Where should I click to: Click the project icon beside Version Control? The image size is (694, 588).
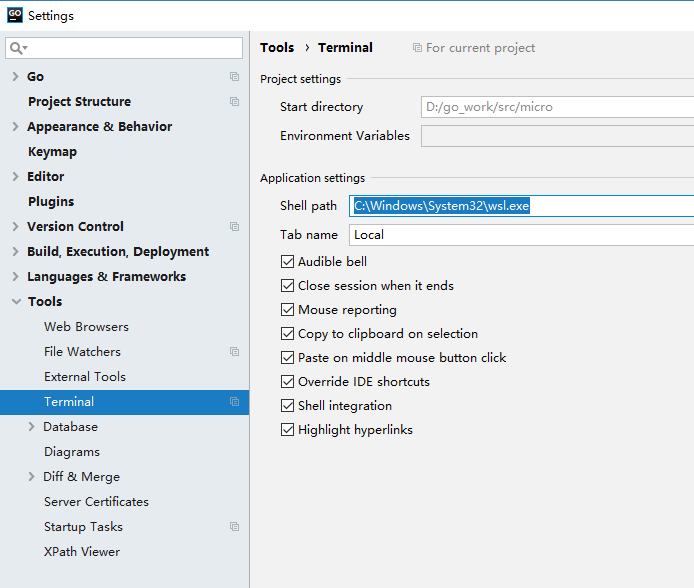click(234, 227)
